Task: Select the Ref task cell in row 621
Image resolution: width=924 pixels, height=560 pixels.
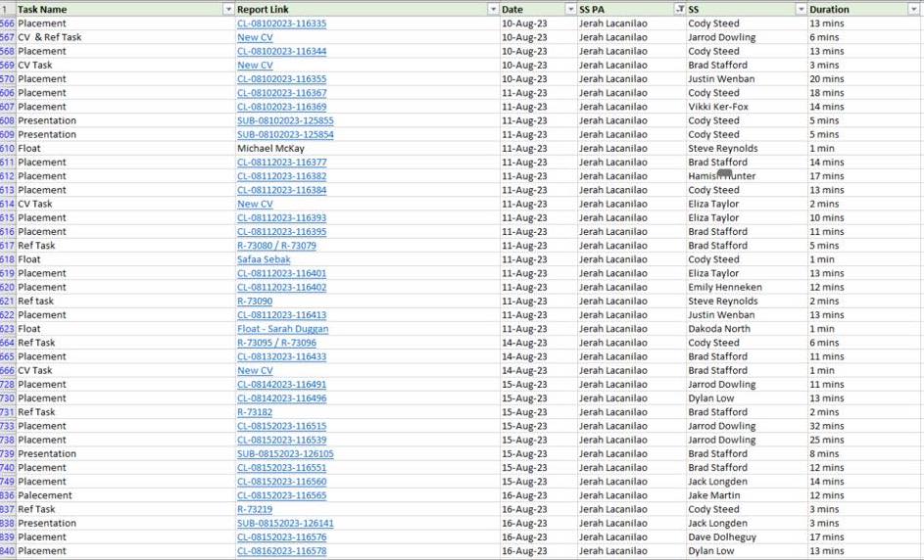Action: click(x=125, y=301)
